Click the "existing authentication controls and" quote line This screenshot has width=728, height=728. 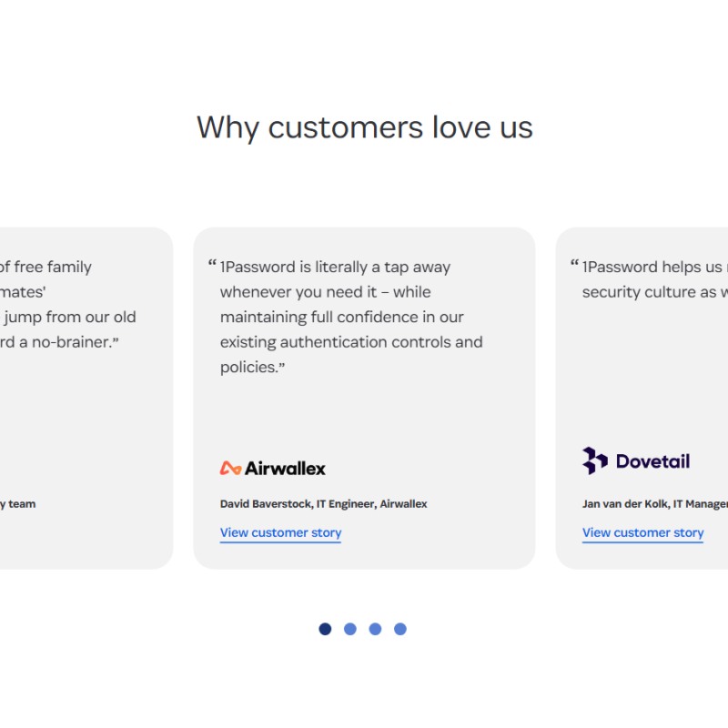coord(350,342)
